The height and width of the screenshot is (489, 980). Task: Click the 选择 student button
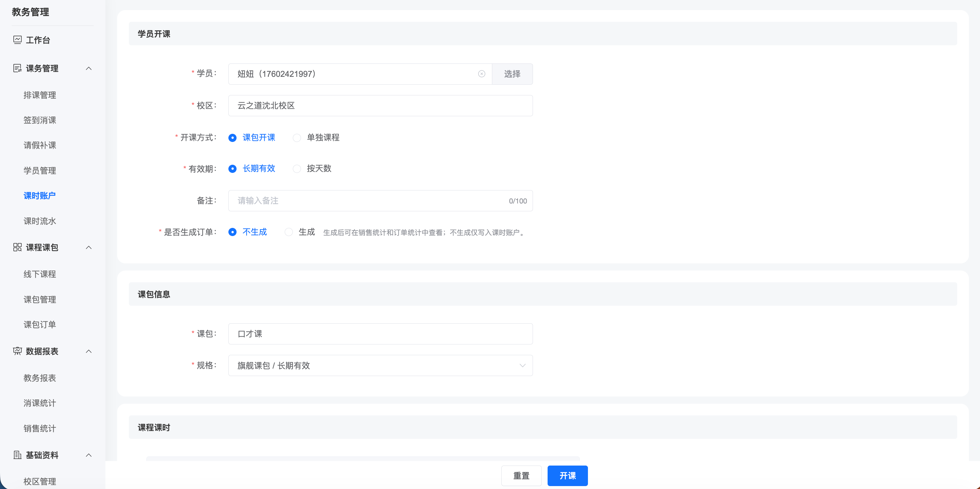pyautogui.click(x=512, y=74)
